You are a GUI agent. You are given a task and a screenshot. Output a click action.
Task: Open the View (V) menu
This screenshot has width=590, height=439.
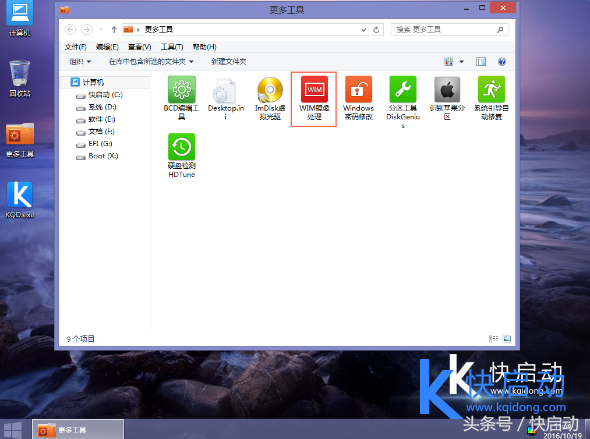click(139, 47)
